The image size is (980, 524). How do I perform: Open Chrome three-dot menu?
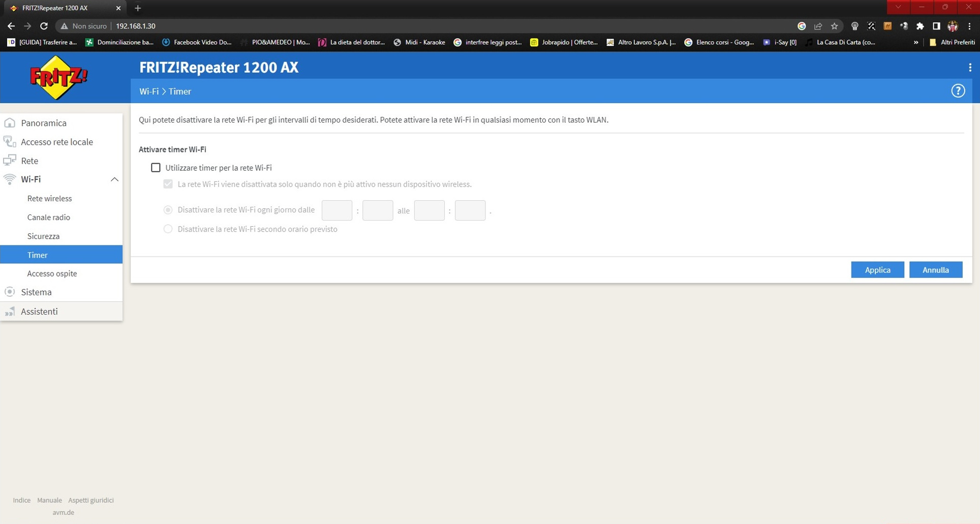pyautogui.click(x=969, y=26)
